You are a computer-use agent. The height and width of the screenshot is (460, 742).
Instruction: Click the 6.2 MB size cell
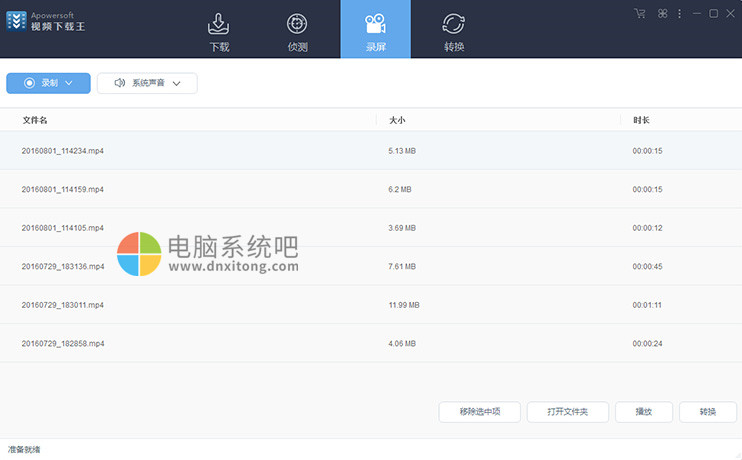(400, 189)
